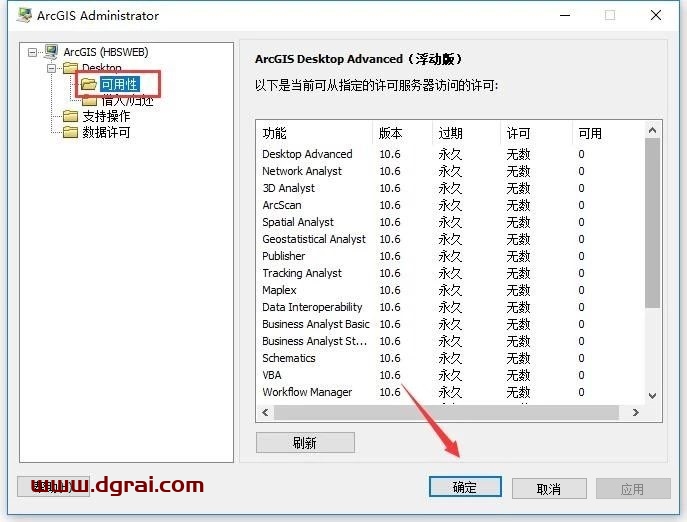Click the horizontal scrollbar thumb
The height and width of the screenshot is (522, 687).
point(446,412)
